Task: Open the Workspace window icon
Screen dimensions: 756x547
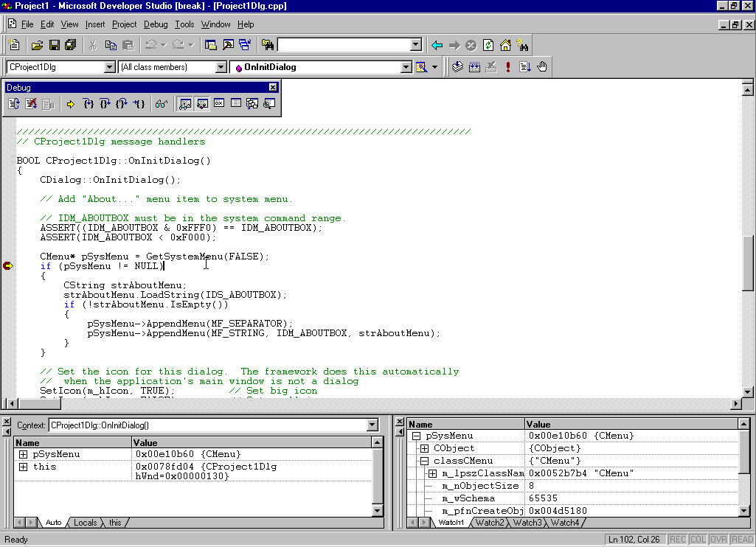Action: click(211, 45)
